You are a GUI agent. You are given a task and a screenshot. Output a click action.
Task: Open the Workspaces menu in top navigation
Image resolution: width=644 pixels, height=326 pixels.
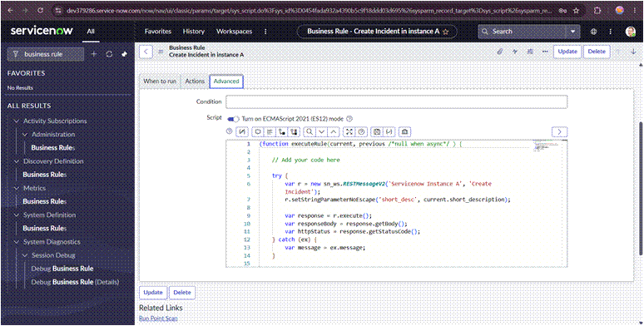coord(234,32)
